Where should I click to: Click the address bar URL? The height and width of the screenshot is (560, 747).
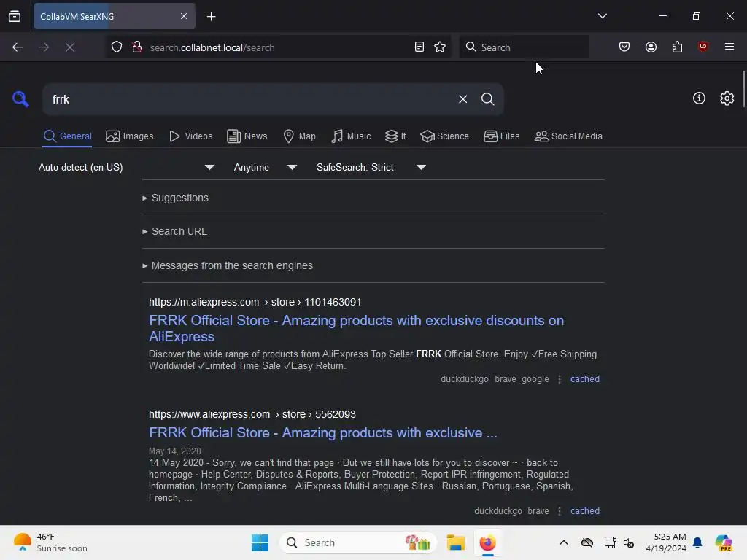(212, 47)
